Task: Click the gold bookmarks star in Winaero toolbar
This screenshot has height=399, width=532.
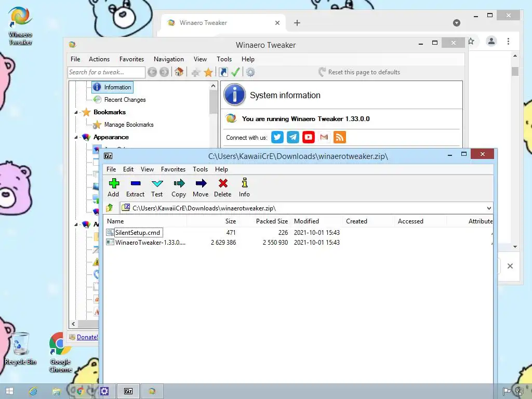Action: click(208, 72)
